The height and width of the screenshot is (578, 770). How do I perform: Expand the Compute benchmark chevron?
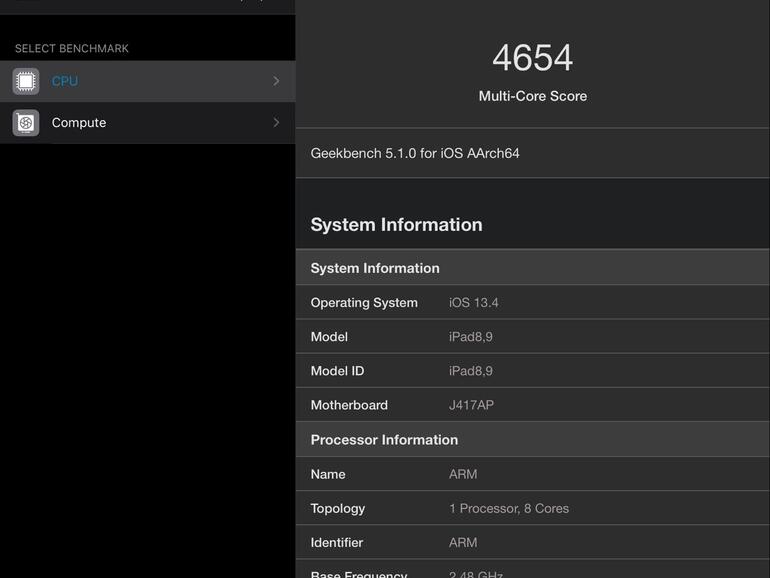pyautogui.click(x=276, y=123)
